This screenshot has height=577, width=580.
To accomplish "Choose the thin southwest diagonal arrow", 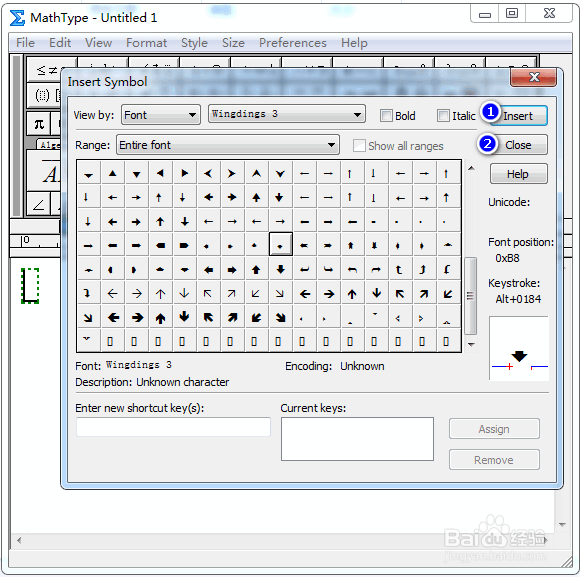I will tap(256, 294).
